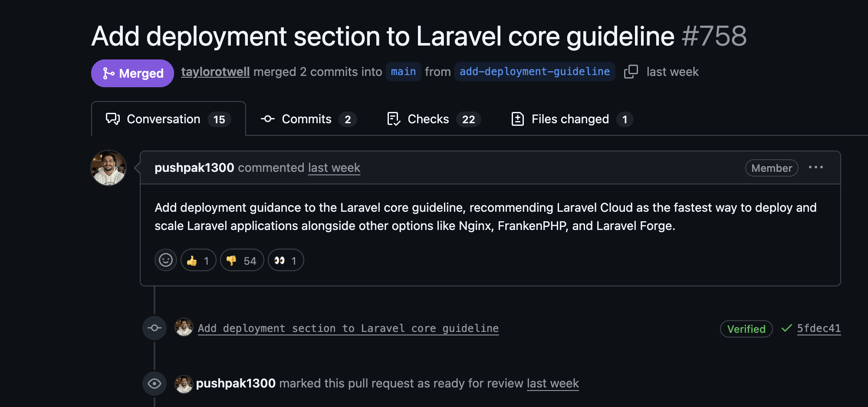Viewport: 868px width, 407px height.
Task: Toggle the thumbs up reaction
Action: tap(198, 260)
